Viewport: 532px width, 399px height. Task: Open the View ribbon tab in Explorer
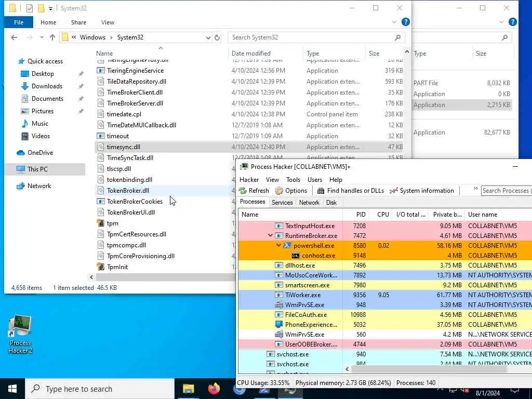click(x=108, y=22)
